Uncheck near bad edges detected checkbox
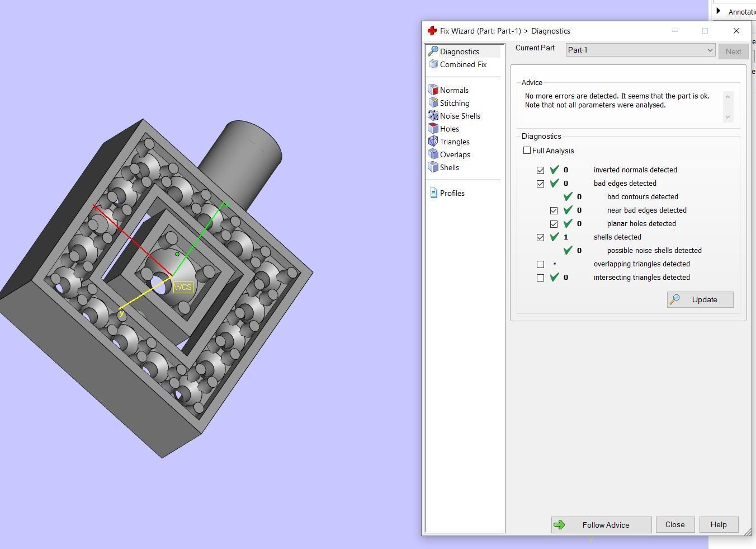This screenshot has width=756, height=549. (554, 210)
